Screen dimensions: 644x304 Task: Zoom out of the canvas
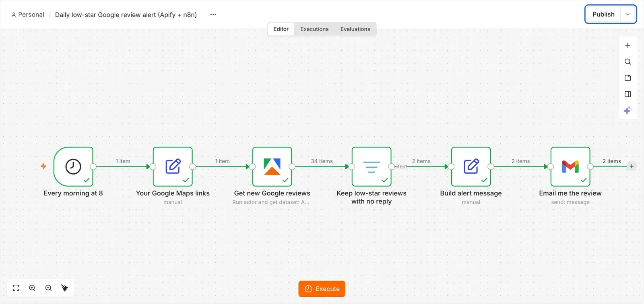click(48, 288)
